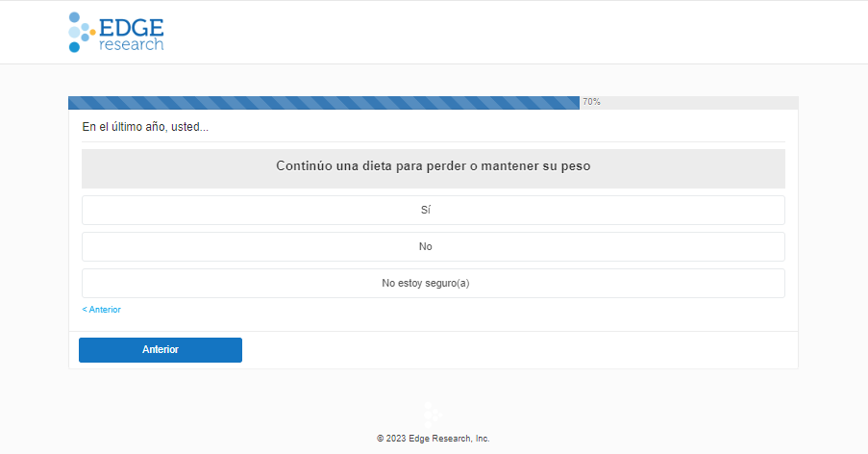Screen dimensions: 868x454
Task: Click the striped filled part of progress bar
Action: (323, 102)
